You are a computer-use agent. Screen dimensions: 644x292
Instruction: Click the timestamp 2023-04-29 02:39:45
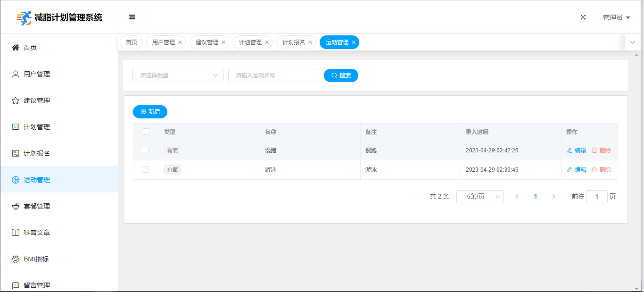[x=492, y=170]
